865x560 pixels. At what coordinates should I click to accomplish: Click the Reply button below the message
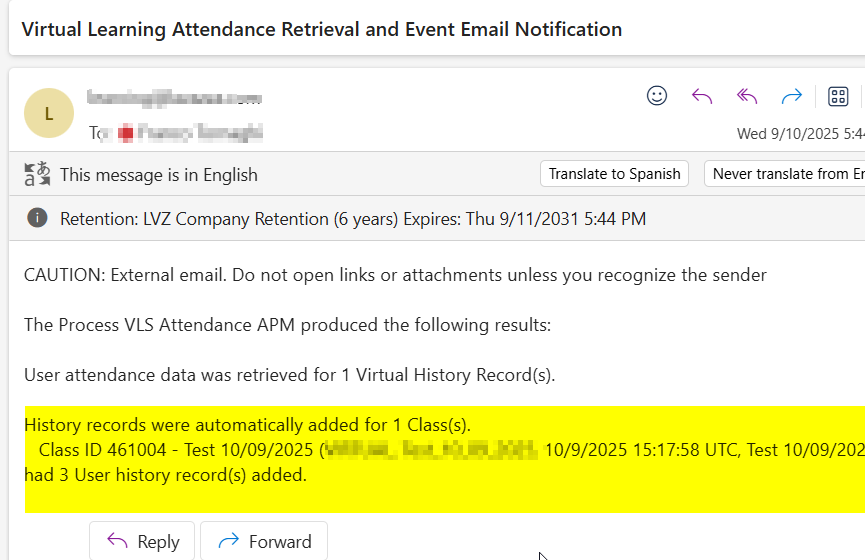pos(143,542)
